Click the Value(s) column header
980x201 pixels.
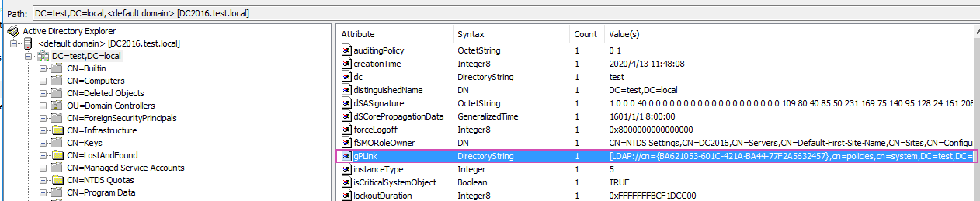click(x=624, y=34)
